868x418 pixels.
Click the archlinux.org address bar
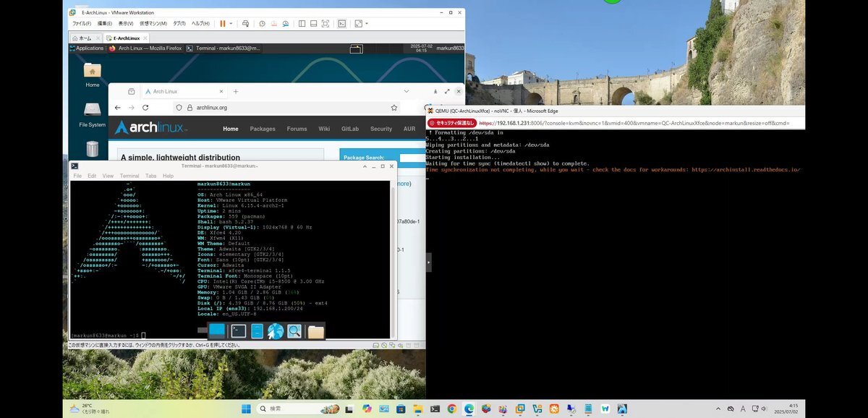coord(286,108)
